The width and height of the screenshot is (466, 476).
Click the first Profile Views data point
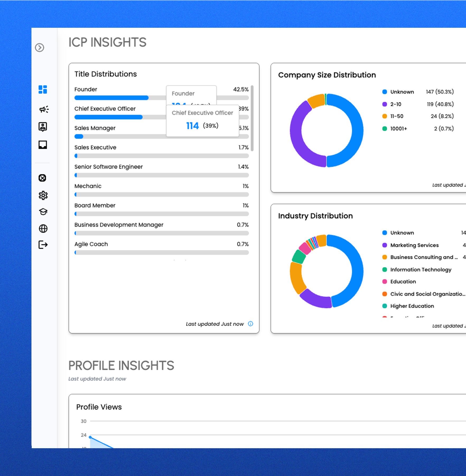[90, 437]
